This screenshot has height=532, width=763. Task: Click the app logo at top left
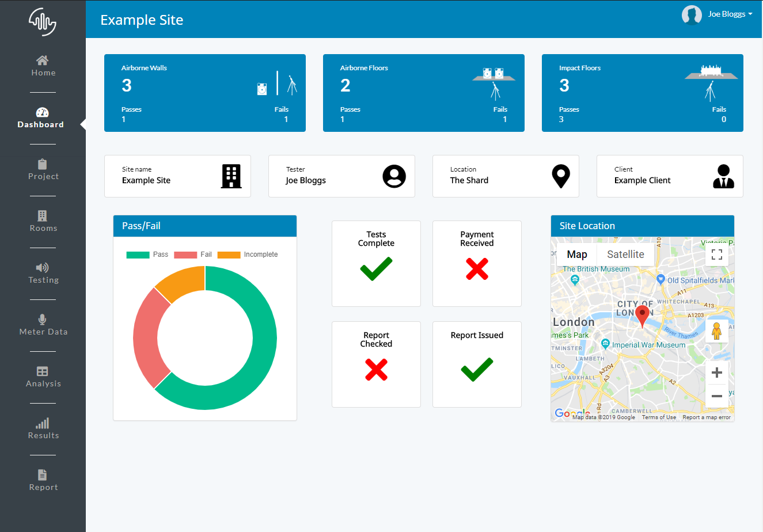coord(43,22)
